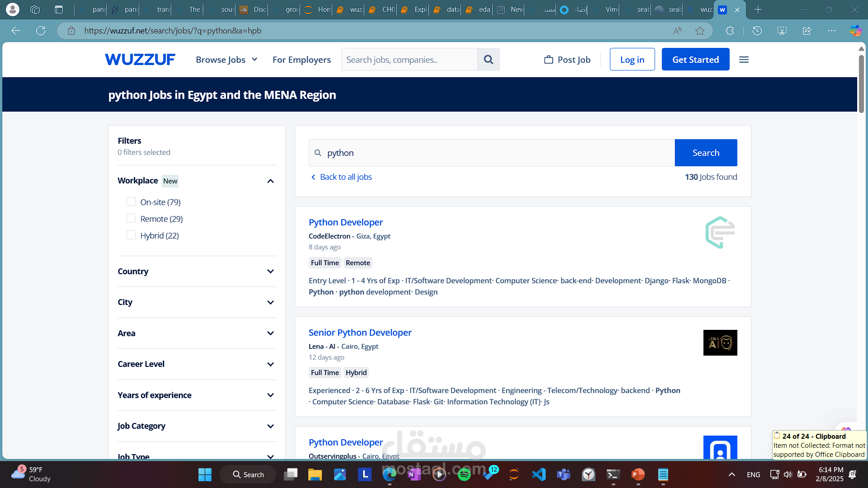Open the Browse Jobs menu
Image resolution: width=868 pixels, height=488 pixels.
click(x=226, y=59)
